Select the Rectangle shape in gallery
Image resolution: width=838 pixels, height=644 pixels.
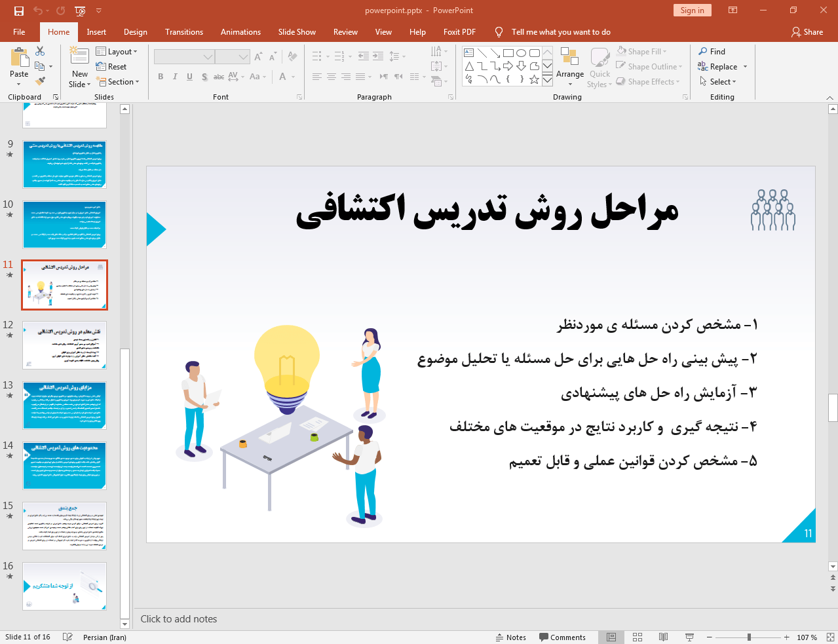tap(508, 53)
